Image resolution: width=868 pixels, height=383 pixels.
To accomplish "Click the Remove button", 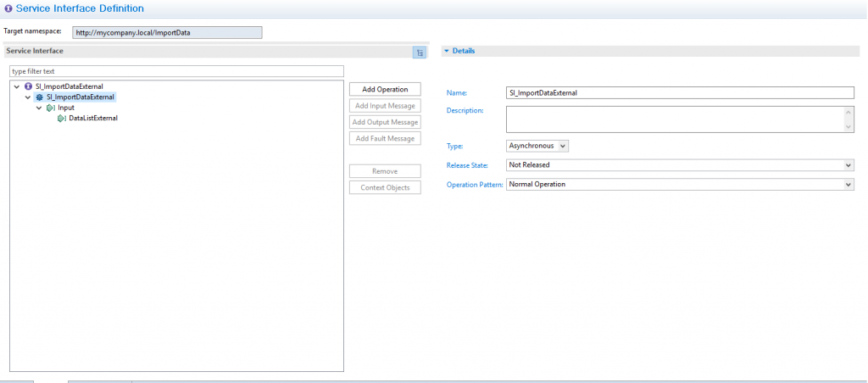I will [x=385, y=171].
